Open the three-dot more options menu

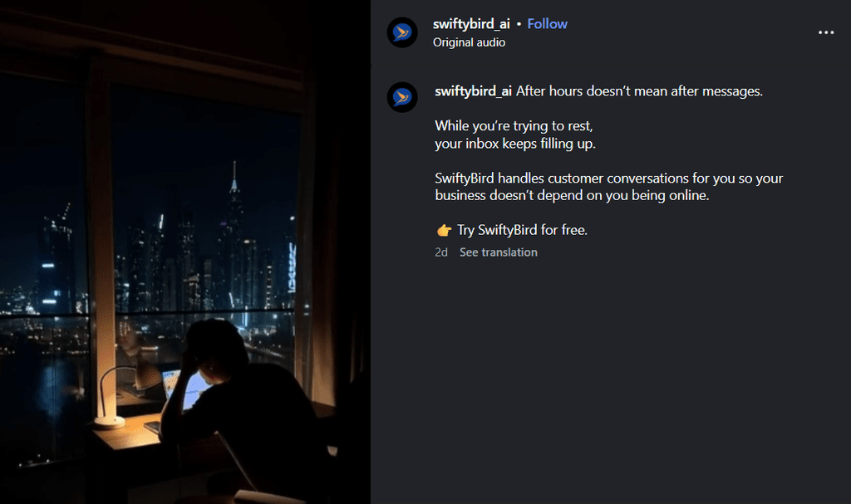(x=826, y=32)
